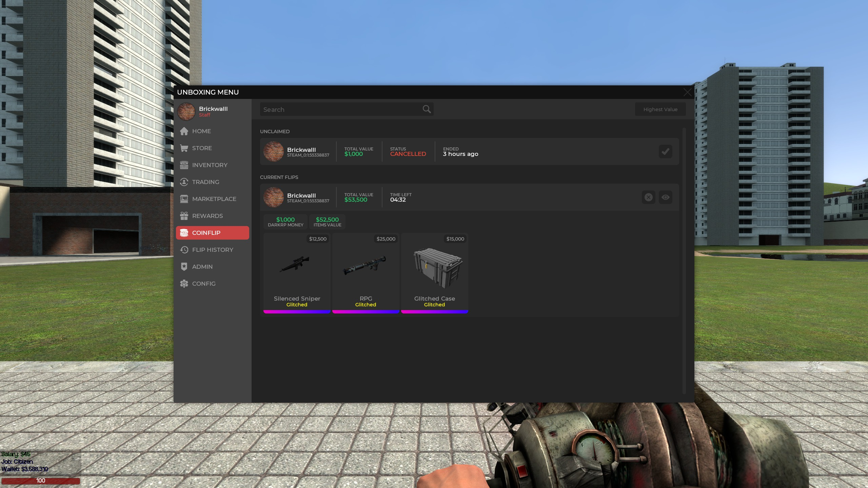Select the Glitched Case item card
Image resolution: width=868 pixels, height=488 pixels.
(434, 273)
